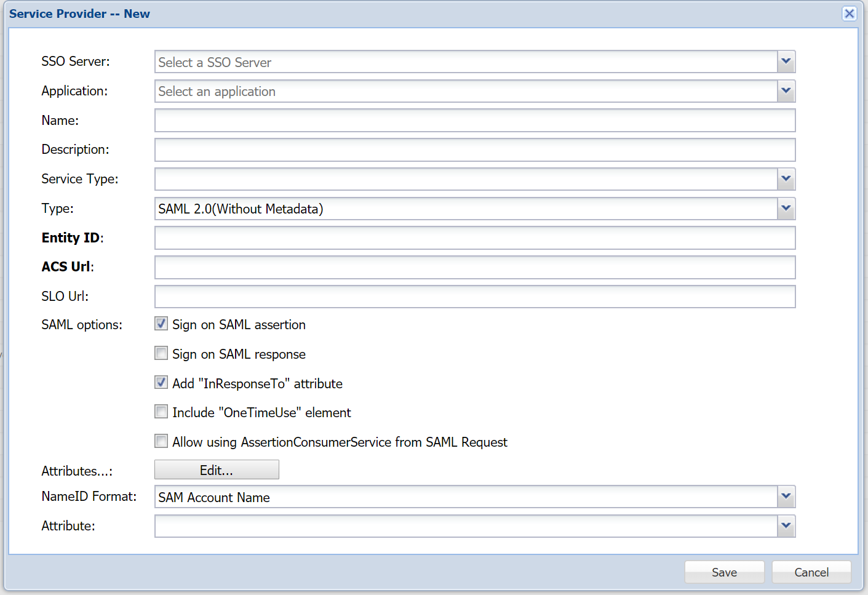Click the ACS Url text field

[474, 267]
